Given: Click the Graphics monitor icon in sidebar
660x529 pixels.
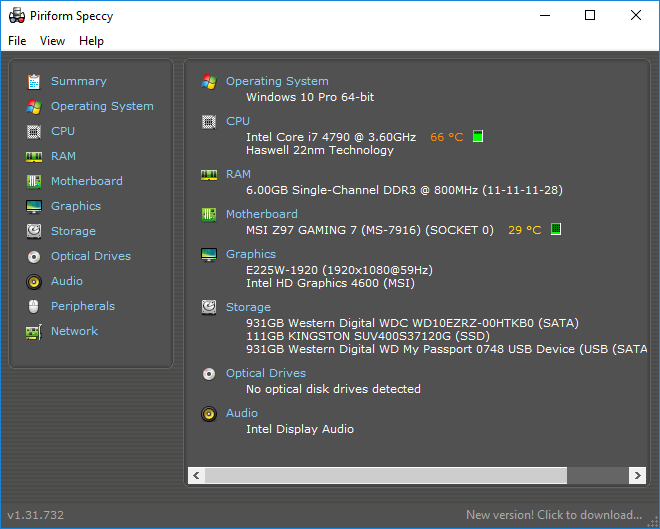Looking at the screenshot, I should (34, 207).
